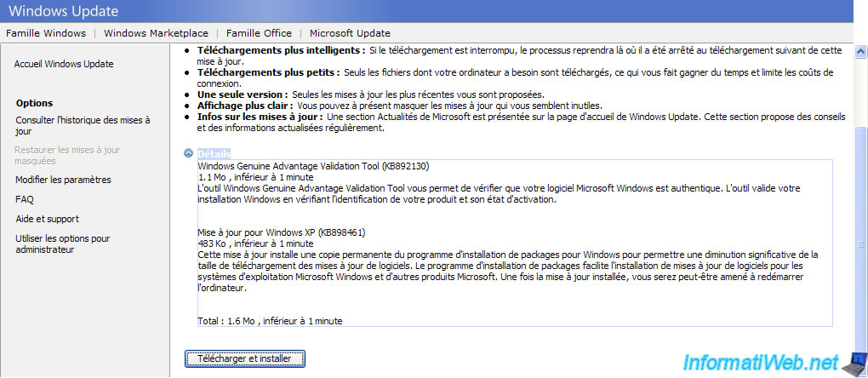The height and width of the screenshot is (378, 868).
Task: Click the Windows Update title header
Action: [63, 10]
